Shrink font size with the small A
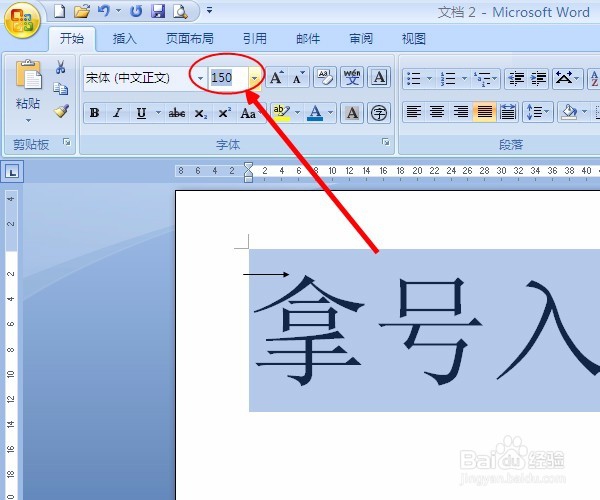The image size is (600, 500). click(298, 78)
